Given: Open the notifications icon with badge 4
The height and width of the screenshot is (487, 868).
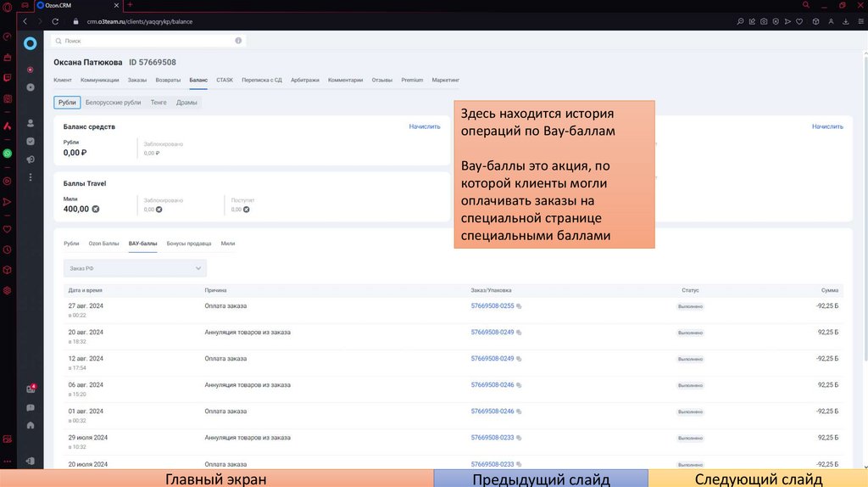Looking at the screenshot, I should click(31, 389).
